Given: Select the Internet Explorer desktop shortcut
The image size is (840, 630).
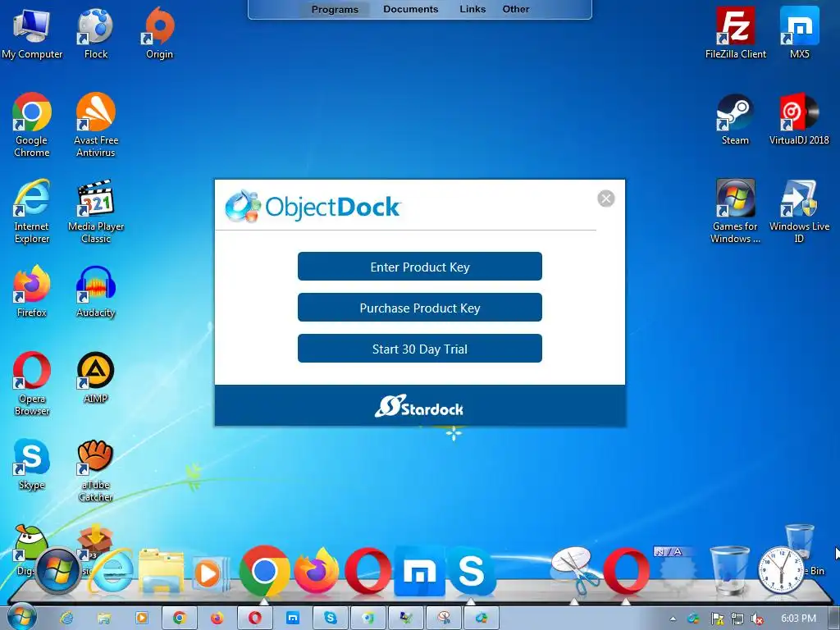Looking at the screenshot, I should coord(32,212).
